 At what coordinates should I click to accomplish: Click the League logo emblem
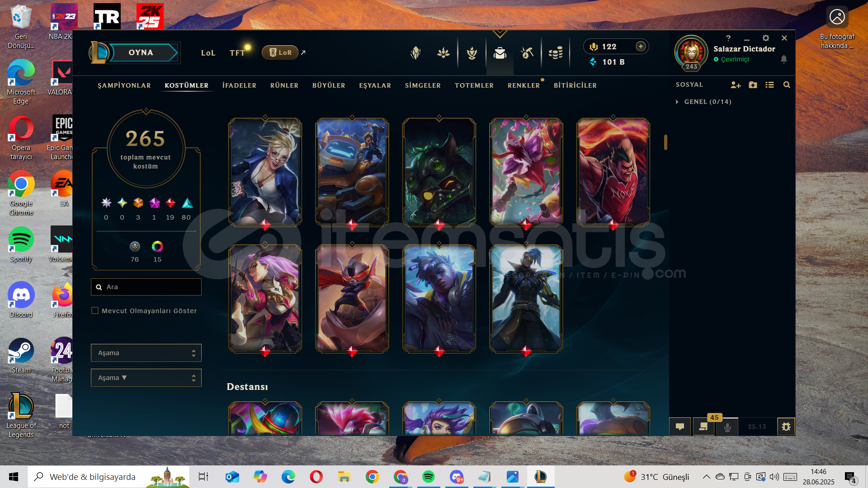99,52
